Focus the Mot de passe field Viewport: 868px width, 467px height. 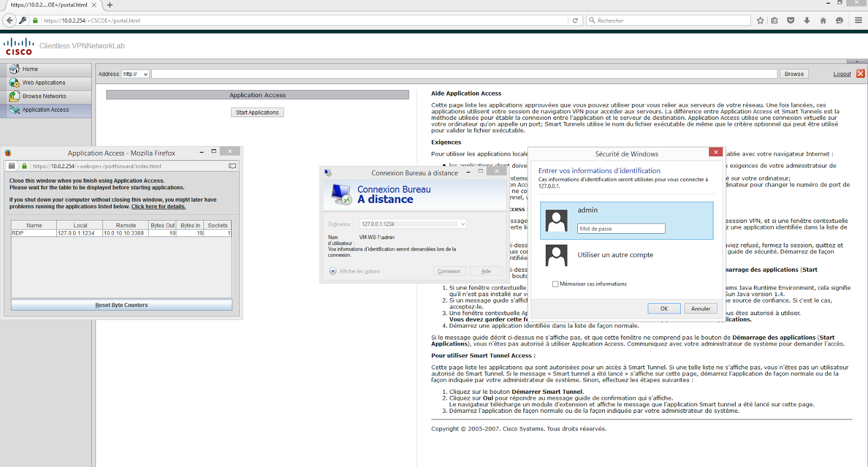pos(621,229)
